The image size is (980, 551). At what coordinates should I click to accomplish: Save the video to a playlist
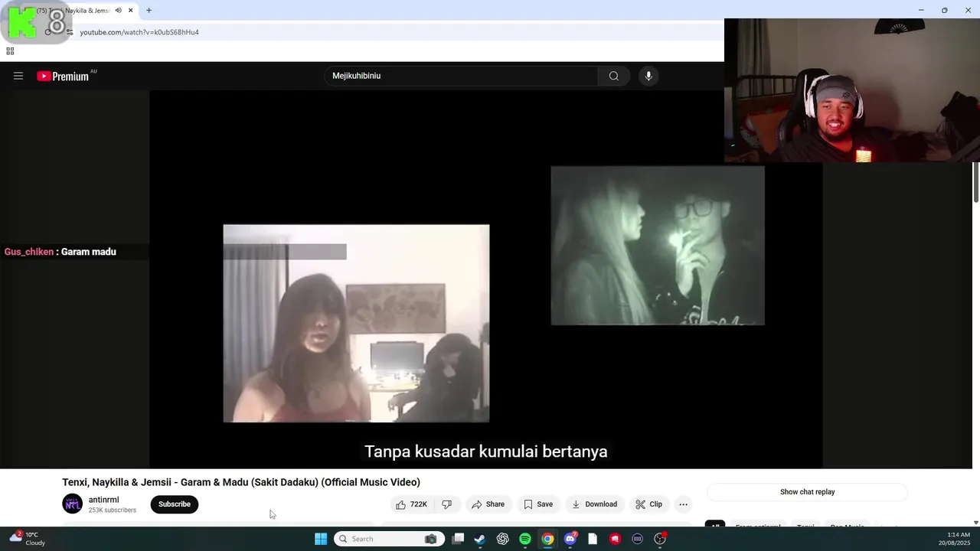tap(538, 504)
